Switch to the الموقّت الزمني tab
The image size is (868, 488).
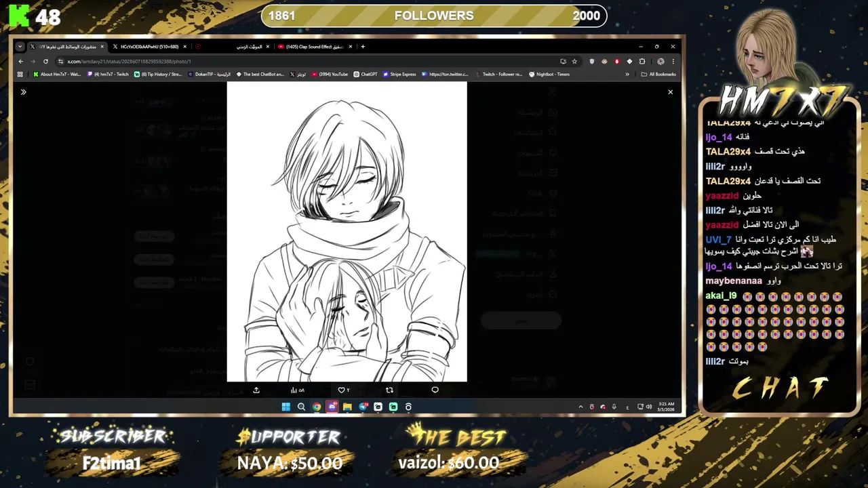pos(233,47)
